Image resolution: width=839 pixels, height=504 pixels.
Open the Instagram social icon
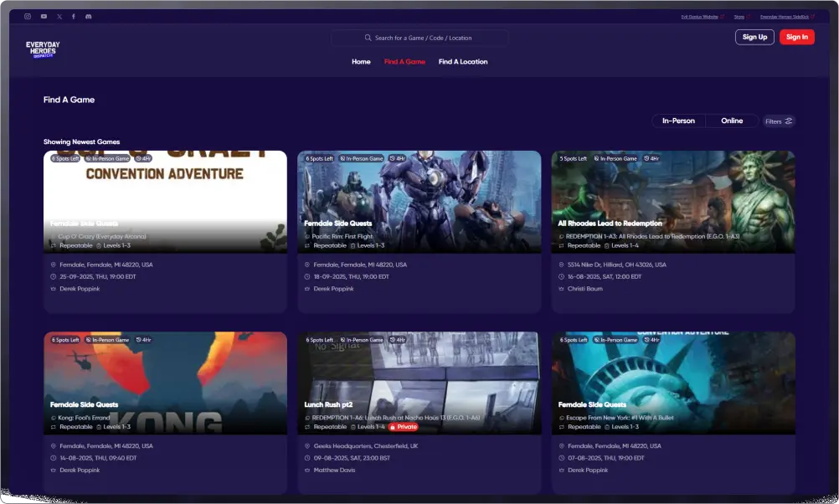pyautogui.click(x=28, y=17)
